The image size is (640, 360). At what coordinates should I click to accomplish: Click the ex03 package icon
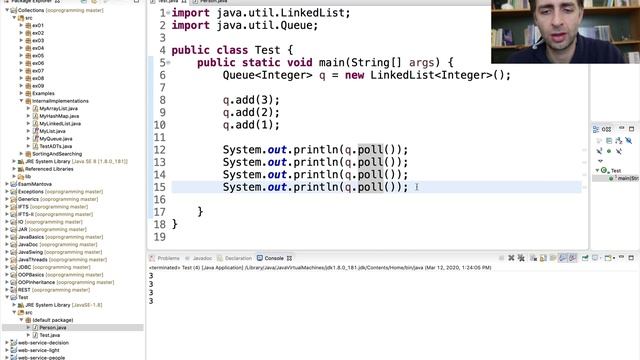click(x=28, y=40)
